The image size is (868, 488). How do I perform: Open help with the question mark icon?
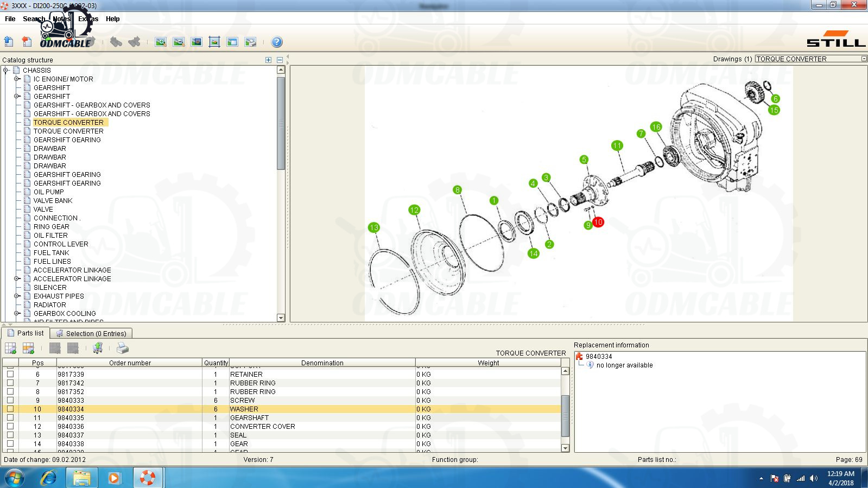276,42
